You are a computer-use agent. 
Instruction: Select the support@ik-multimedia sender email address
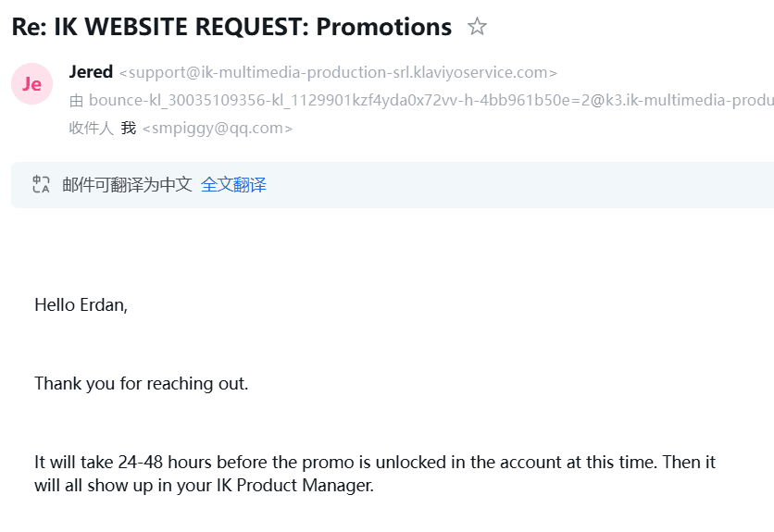[338, 72]
